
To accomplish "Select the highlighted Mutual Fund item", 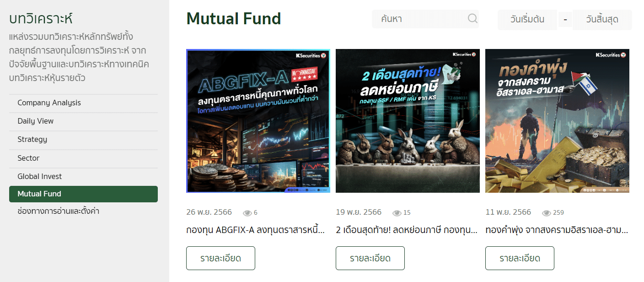I will pyautogui.click(x=83, y=194).
